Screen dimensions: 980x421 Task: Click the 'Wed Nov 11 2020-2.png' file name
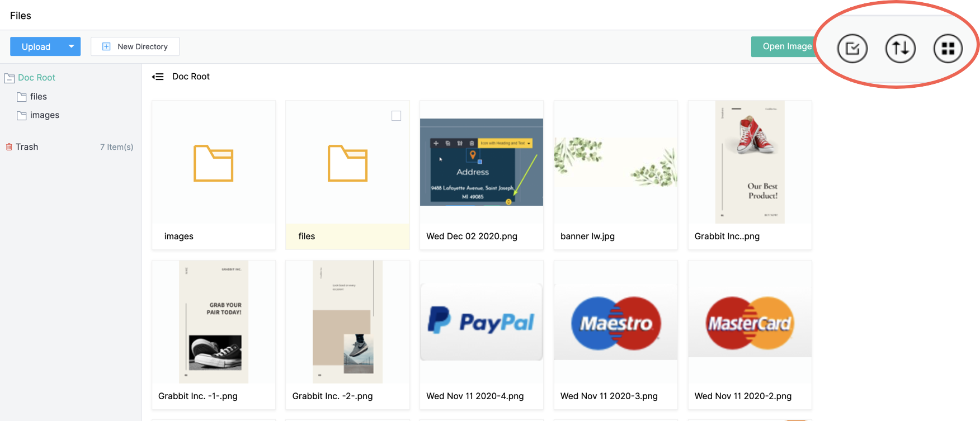pos(743,396)
